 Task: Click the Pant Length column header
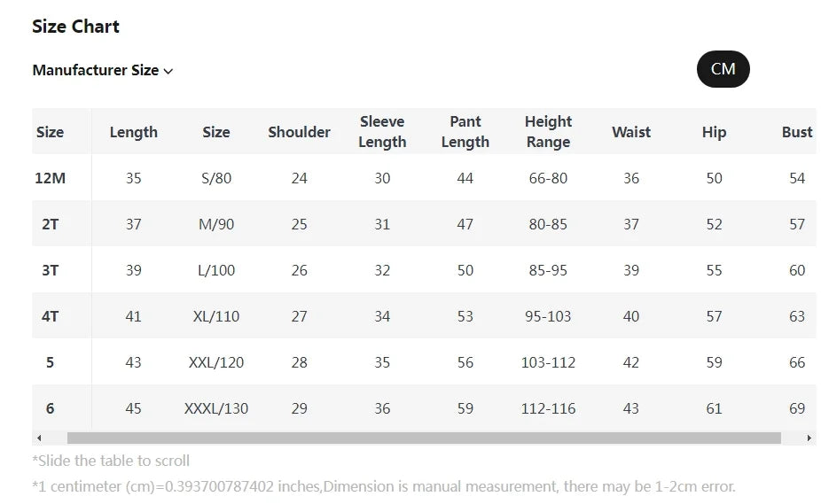tap(465, 132)
